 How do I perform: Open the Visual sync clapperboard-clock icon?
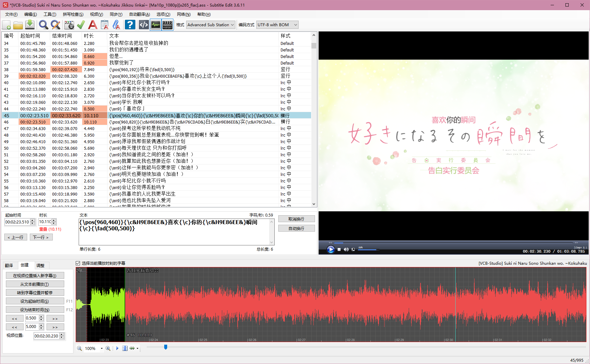pyautogui.click(x=69, y=25)
